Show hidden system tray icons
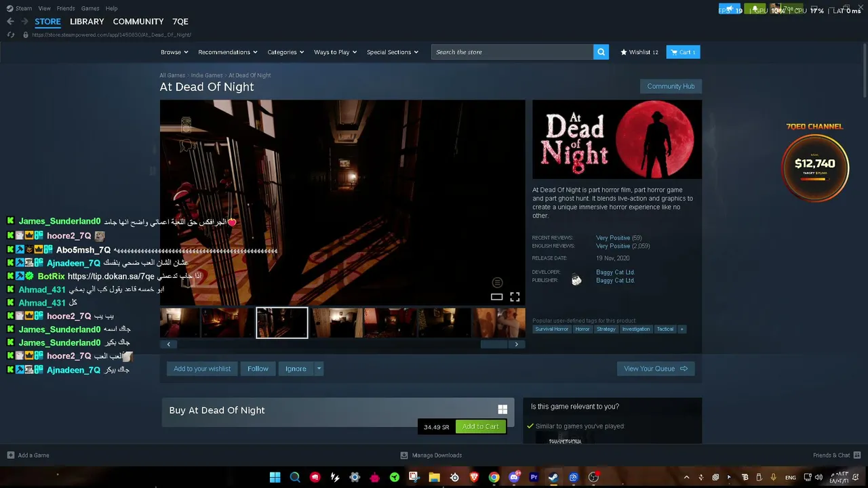The height and width of the screenshot is (488, 868). coord(686,477)
